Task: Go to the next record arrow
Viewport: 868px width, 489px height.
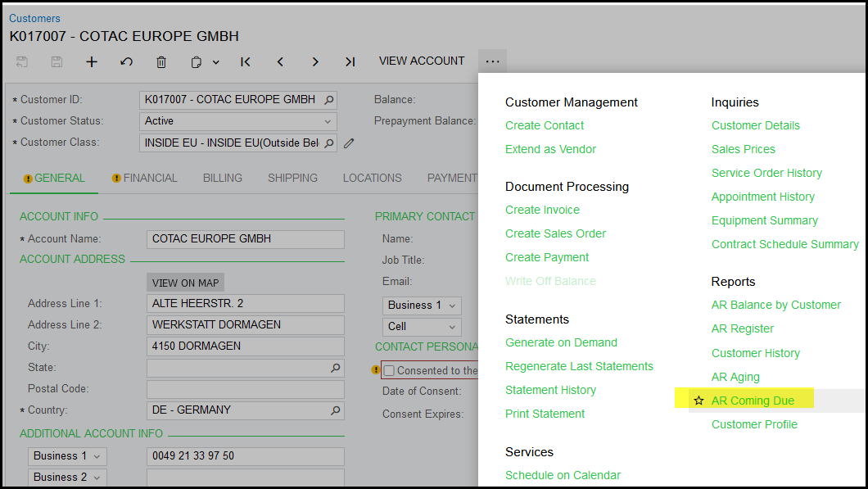Action: click(315, 61)
